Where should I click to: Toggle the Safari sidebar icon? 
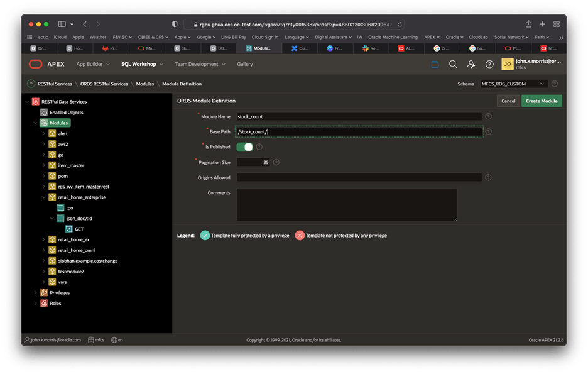pos(62,24)
